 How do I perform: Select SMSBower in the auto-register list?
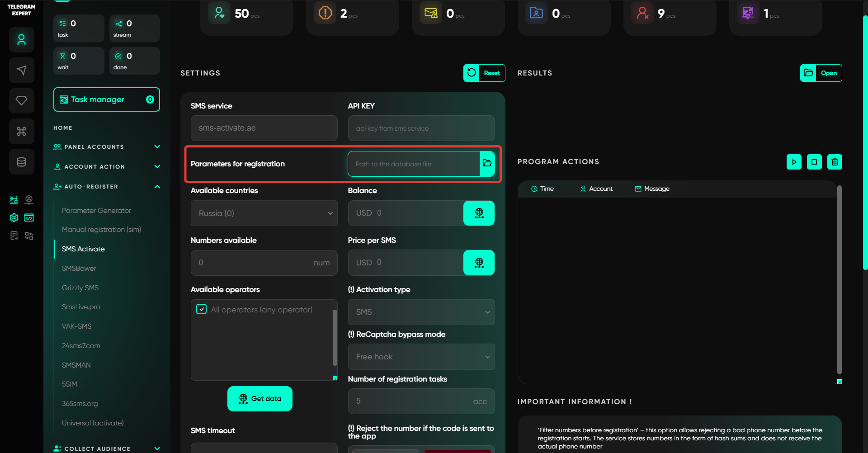tap(79, 269)
